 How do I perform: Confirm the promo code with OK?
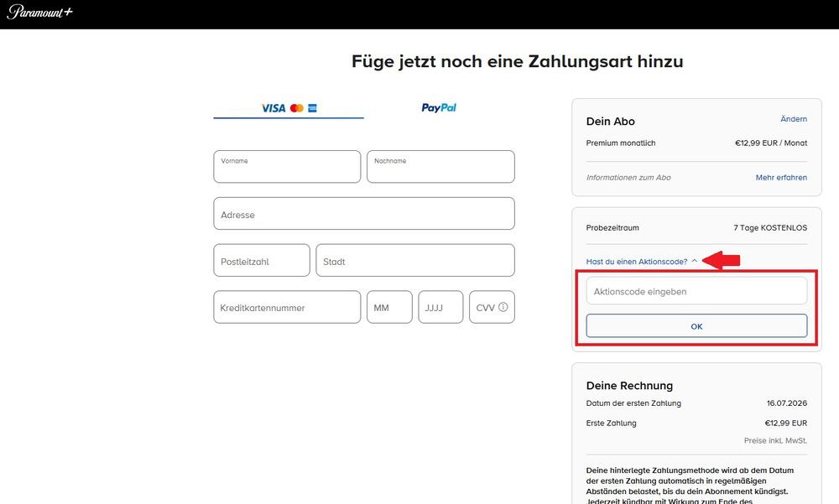696,326
